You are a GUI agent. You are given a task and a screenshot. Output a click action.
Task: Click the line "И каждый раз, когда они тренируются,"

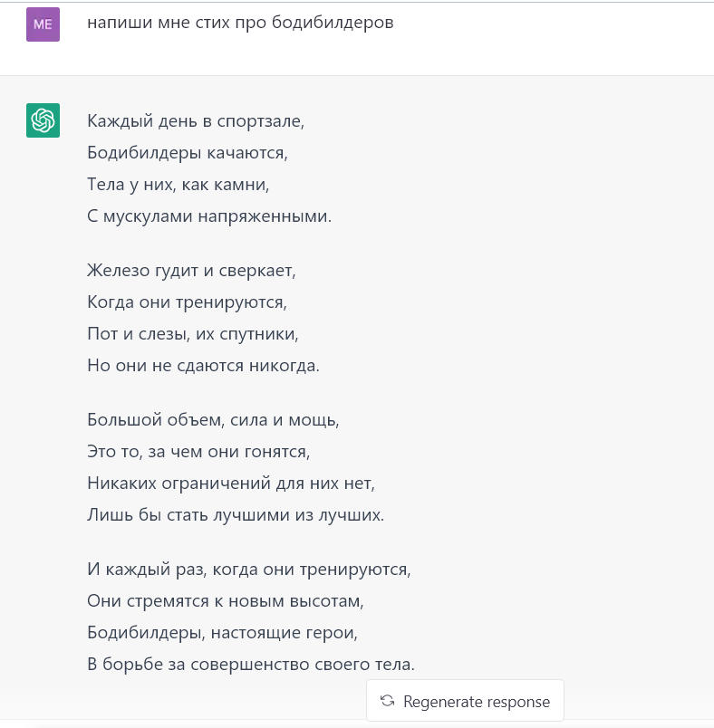(x=249, y=568)
